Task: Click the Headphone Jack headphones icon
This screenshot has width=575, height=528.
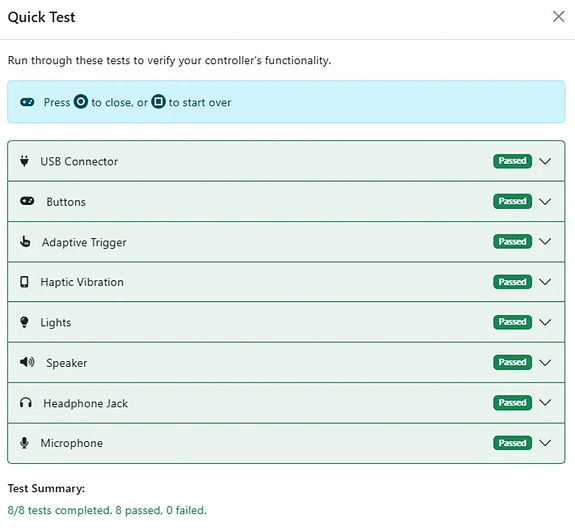Action: coord(26,403)
